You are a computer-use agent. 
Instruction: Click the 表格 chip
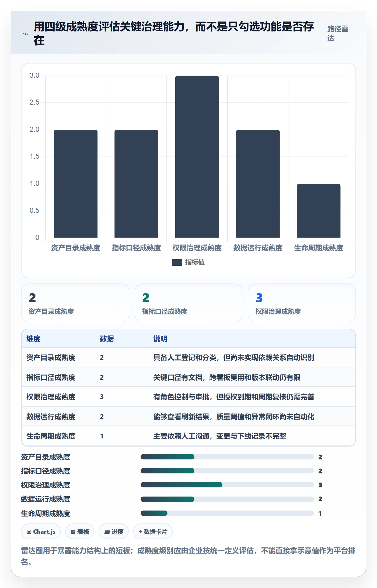pyautogui.click(x=80, y=532)
